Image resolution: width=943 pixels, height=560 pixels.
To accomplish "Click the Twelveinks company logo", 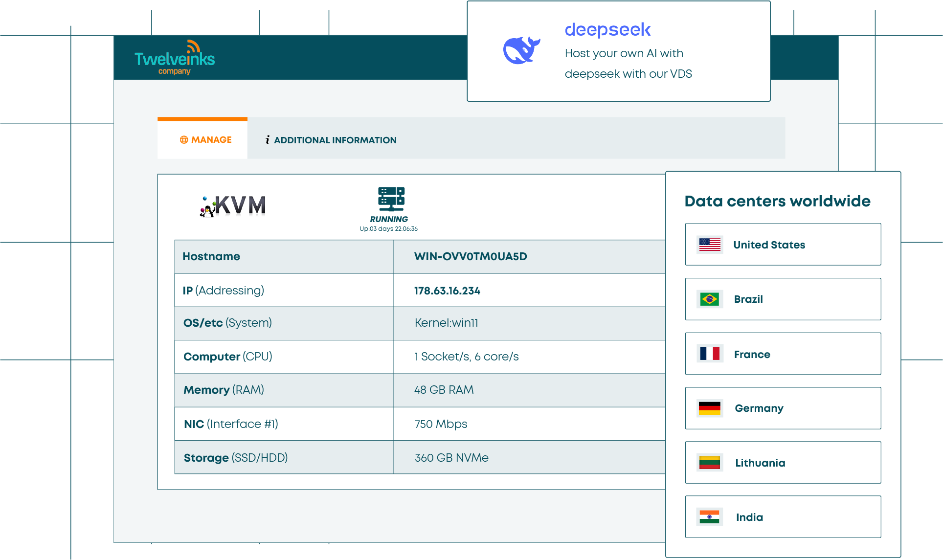I will [175, 58].
